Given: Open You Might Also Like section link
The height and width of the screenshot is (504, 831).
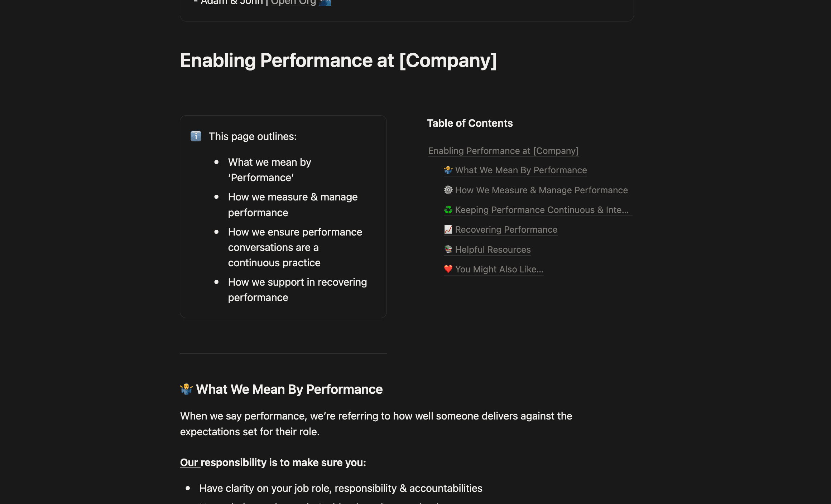Looking at the screenshot, I should (x=499, y=269).
